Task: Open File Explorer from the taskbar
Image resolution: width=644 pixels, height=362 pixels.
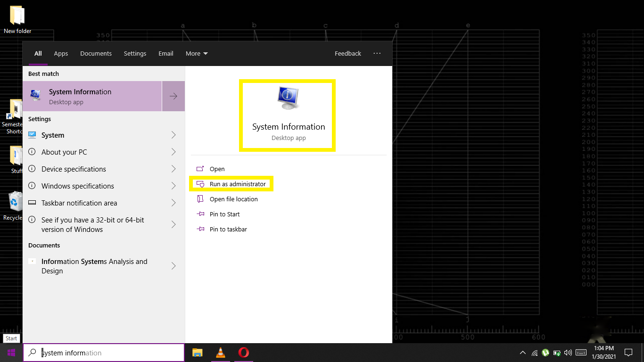Action: pos(197,353)
